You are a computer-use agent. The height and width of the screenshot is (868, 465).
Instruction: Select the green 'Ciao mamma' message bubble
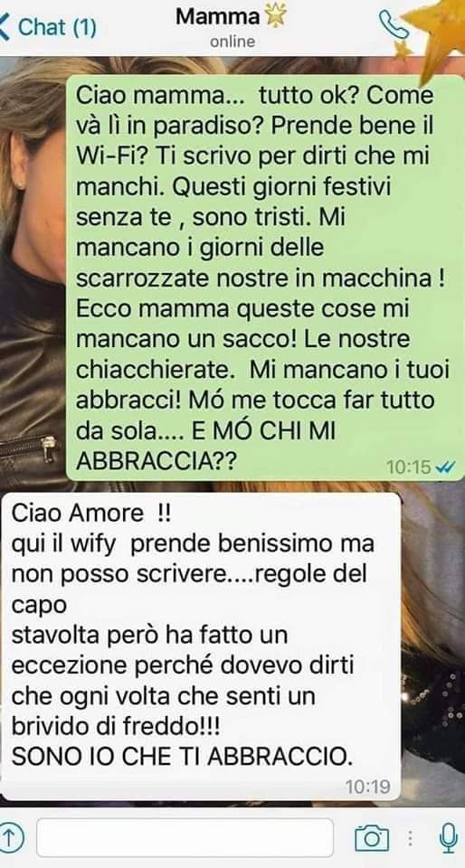tap(265, 277)
